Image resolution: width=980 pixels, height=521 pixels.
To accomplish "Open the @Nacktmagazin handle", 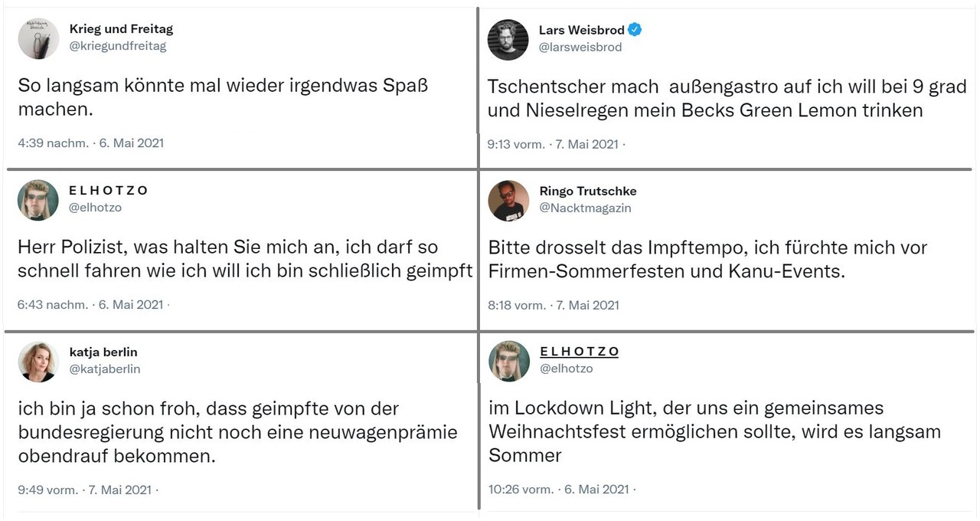I will [x=586, y=208].
